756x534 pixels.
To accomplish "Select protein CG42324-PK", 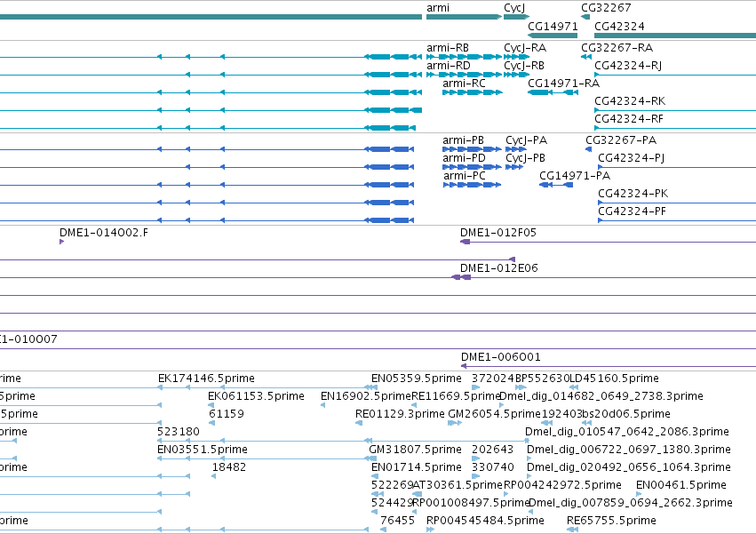I will click(633, 194).
